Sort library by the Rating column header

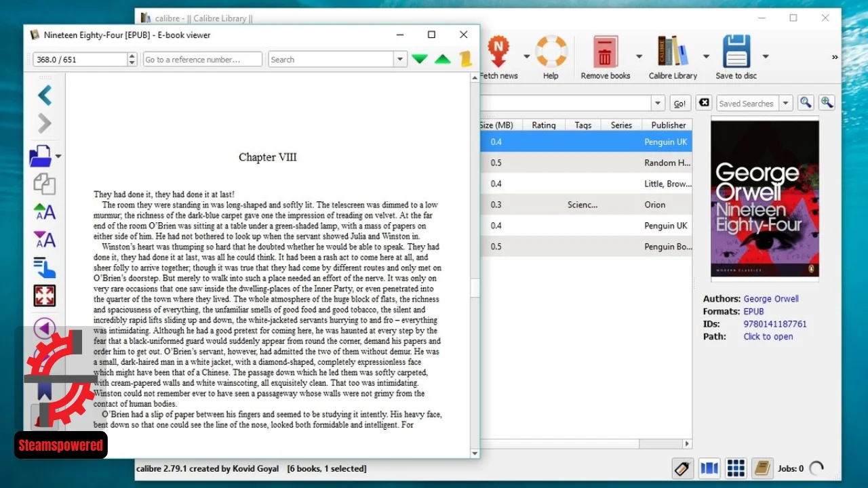pos(543,125)
